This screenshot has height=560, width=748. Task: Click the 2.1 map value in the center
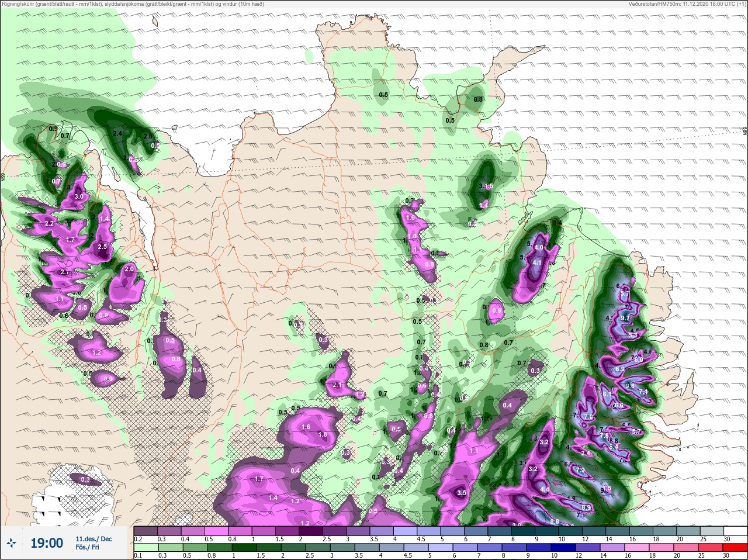(x=337, y=385)
